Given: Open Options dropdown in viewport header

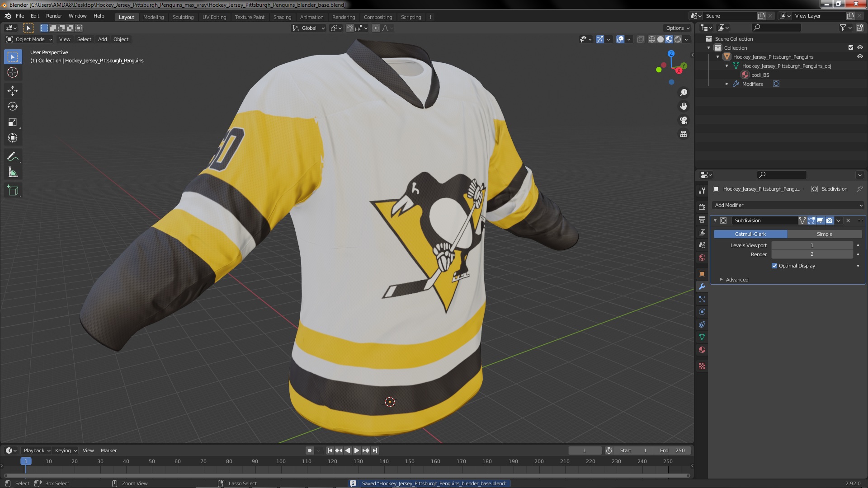Looking at the screenshot, I should coord(678,28).
